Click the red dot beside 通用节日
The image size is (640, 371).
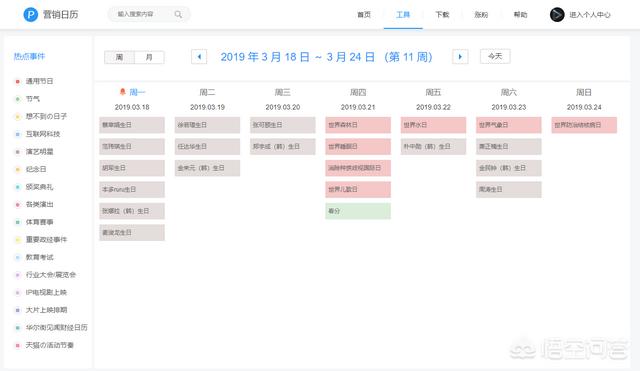(18, 82)
